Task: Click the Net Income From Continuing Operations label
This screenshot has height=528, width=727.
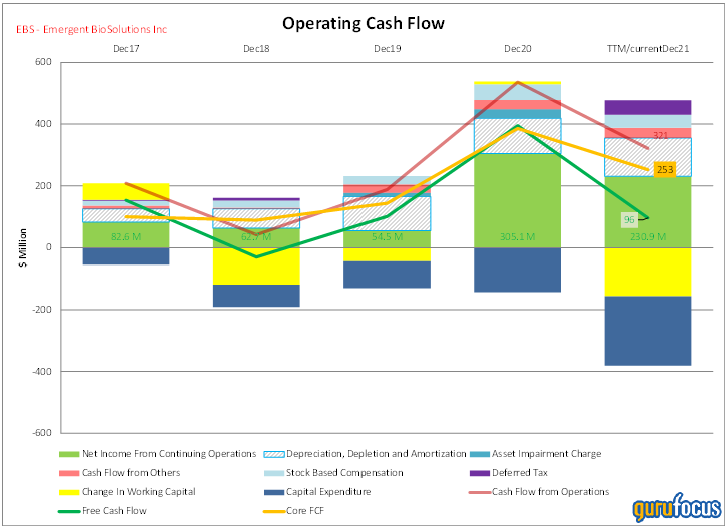Action: [169, 454]
